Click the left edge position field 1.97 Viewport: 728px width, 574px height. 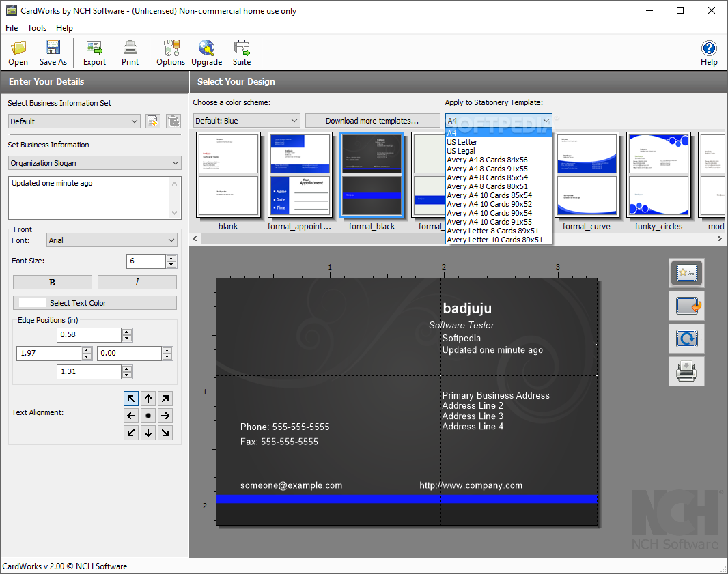48,353
